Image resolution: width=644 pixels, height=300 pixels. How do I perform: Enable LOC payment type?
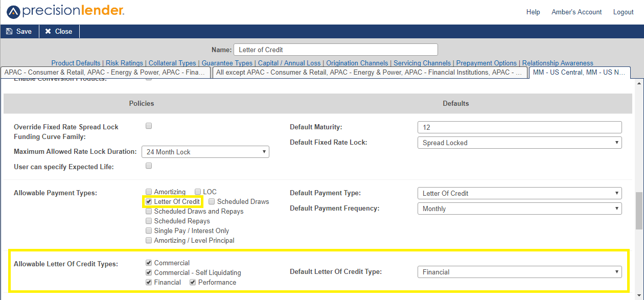tap(198, 192)
